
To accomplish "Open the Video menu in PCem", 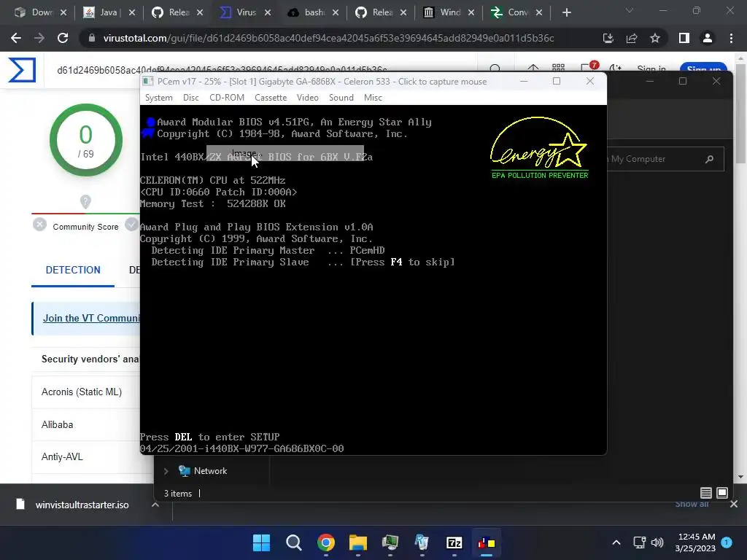I will click(307, 98).
